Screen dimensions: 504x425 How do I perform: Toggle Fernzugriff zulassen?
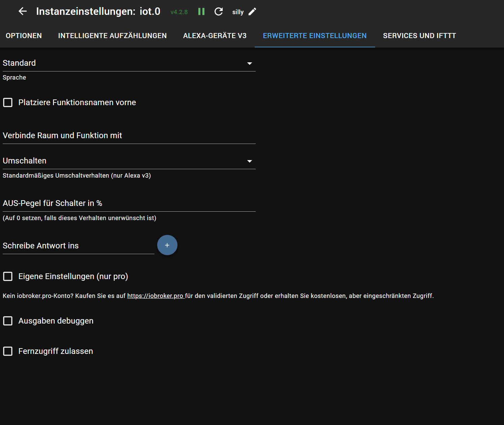8,351
